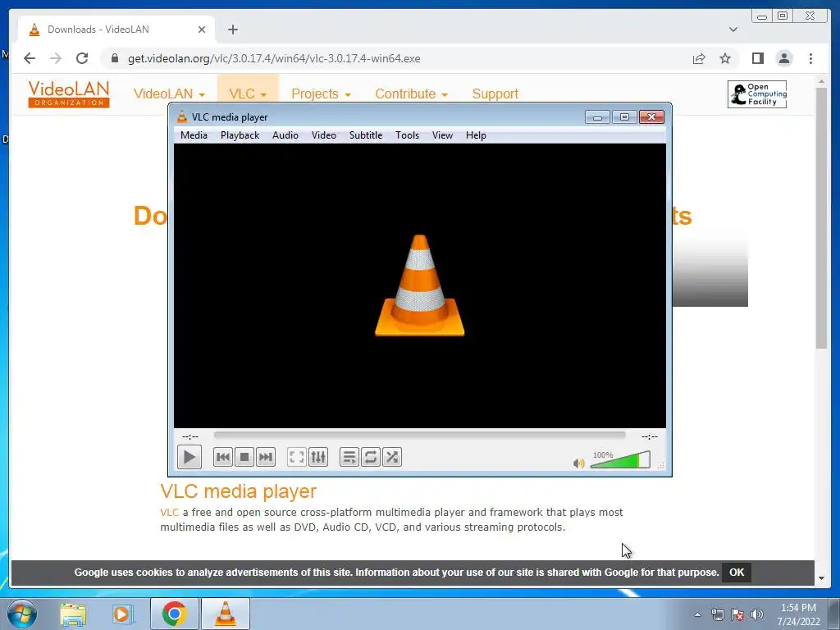Share this page via Chrome share icon
840x630 pixels.
[x=699, y=58]
